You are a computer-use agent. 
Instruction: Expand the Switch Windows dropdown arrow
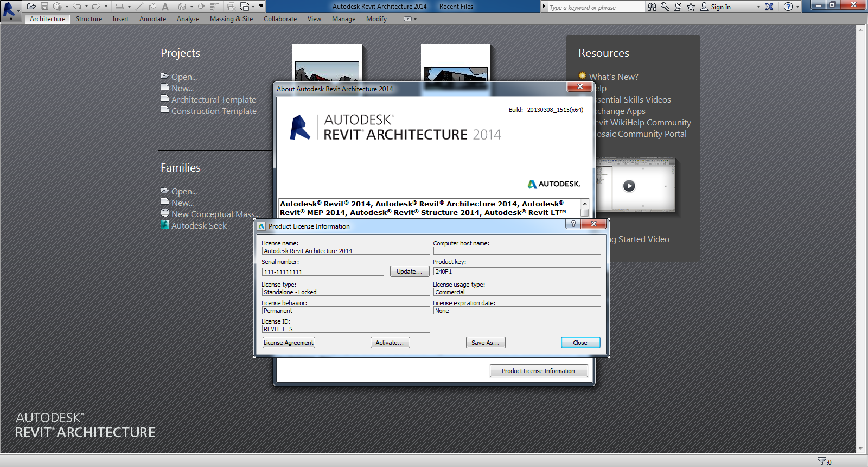coord(253,7)
